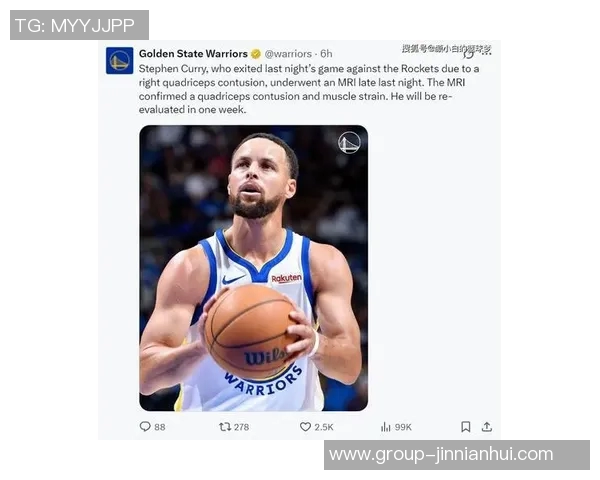Viewport: 600px width, 480px height.
Task: Click the 99K views count
Action: coord(403,427)
